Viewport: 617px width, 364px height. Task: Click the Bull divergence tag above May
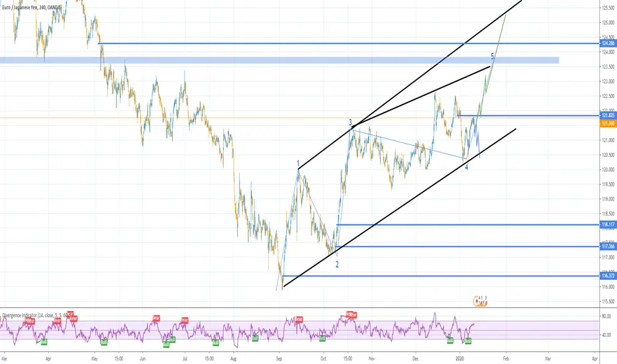104,342
